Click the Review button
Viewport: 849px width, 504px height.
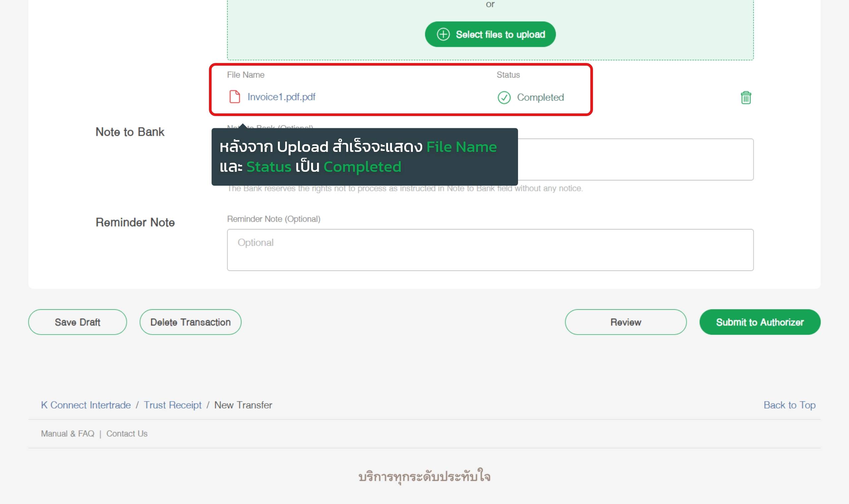625,322
